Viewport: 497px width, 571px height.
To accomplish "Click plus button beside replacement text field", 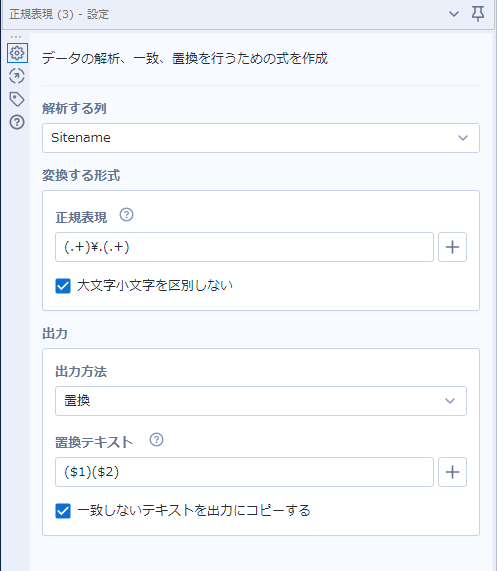I will pos(452,472).
